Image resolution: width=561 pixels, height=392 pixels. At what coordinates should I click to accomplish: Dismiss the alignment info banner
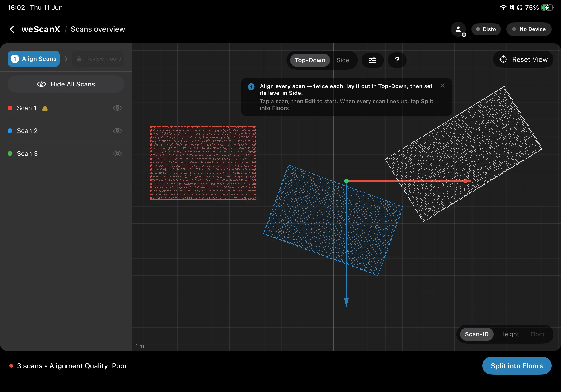tap(442, 86)
